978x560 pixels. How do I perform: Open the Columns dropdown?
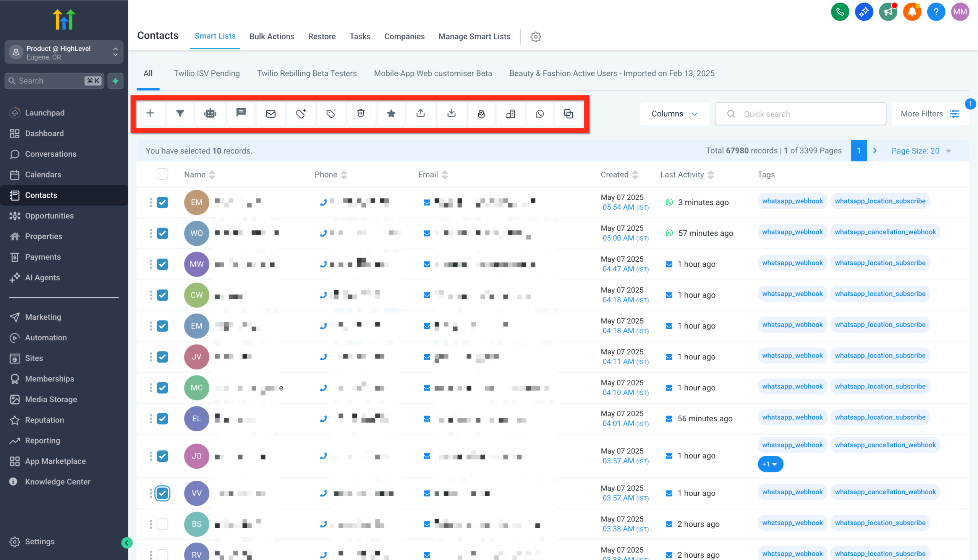pos(674,113)
